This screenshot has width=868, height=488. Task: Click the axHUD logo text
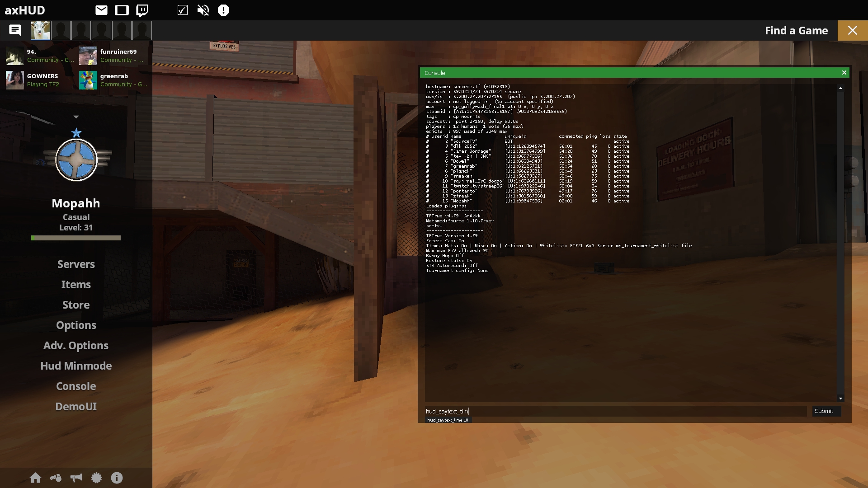(x=25, y=10)
